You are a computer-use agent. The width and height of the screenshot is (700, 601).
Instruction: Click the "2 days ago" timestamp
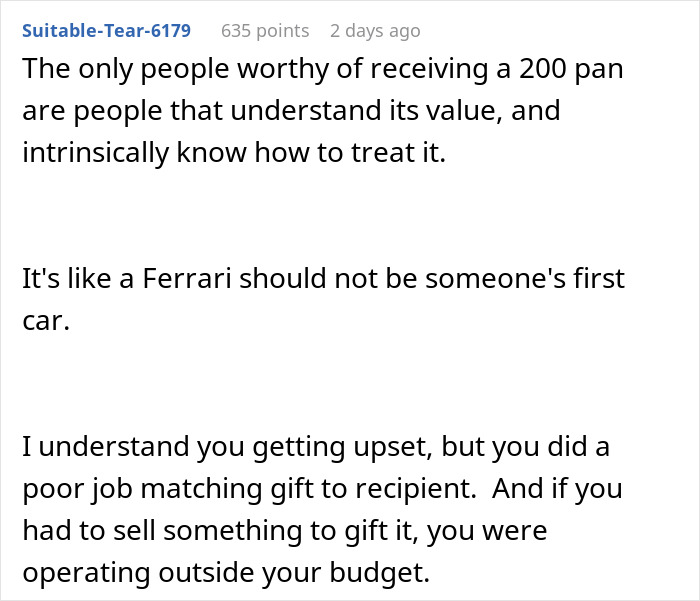375,30
